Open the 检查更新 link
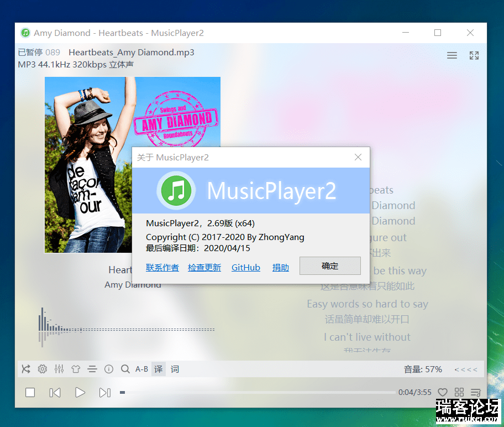This screenshot has width=504, height=427. (x=204, y=267)
